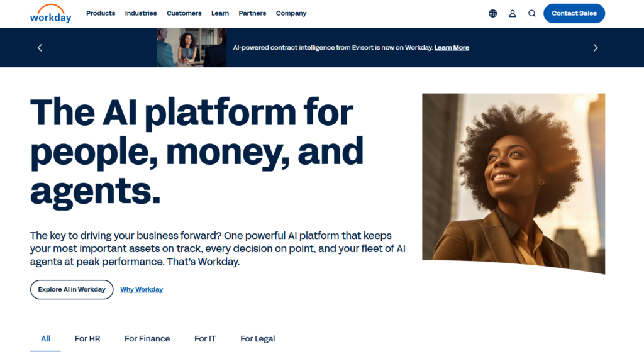Screen dimensions: 644x359
Task: Open the user account icon
Action: point(512,14)
